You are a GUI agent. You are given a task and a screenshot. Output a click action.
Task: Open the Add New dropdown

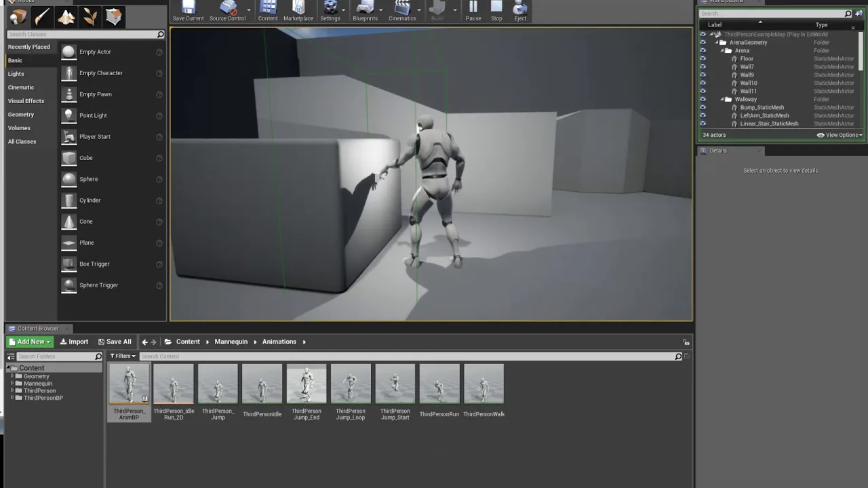click(x=30, y=342)
